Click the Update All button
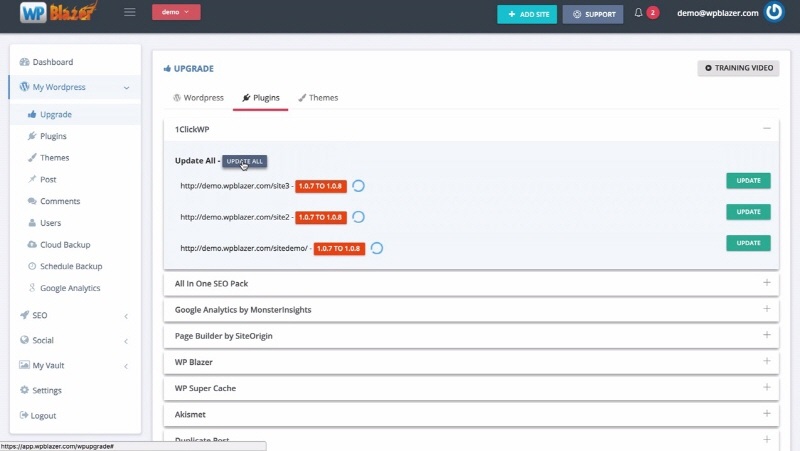The image size is (800, 451). pyautogui.click(x=244, y=161)
